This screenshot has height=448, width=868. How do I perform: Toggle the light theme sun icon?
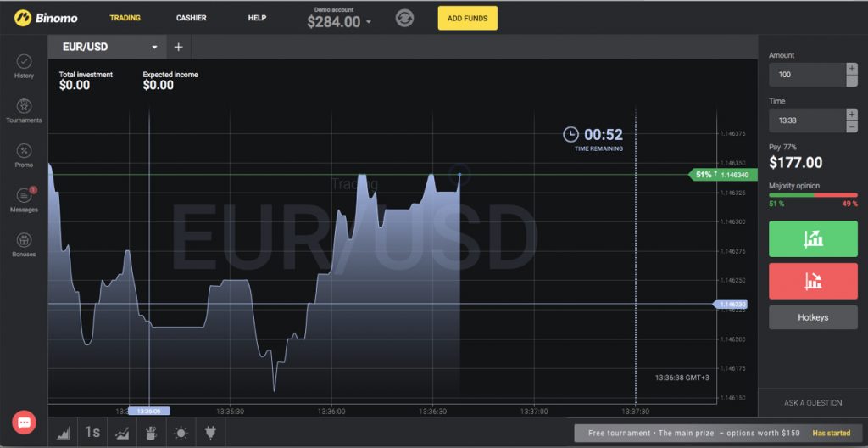pyautogui.click(x=181, y=433)
